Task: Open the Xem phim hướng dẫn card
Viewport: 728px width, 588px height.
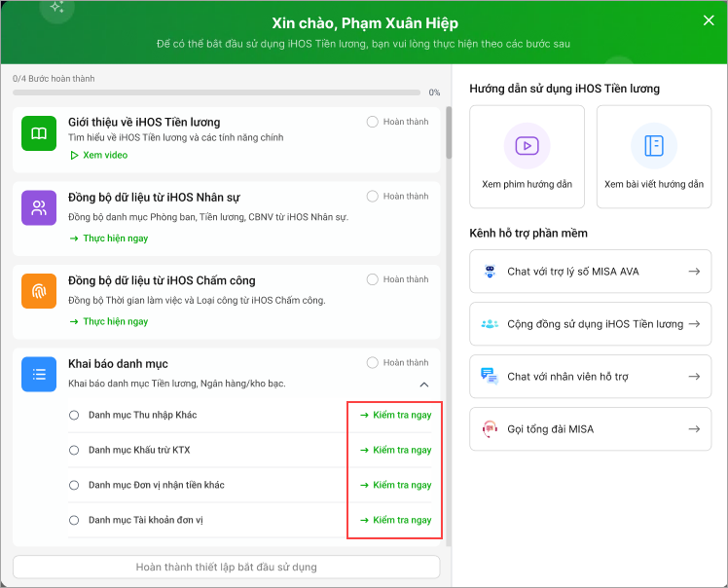Action: pos(527,157)
